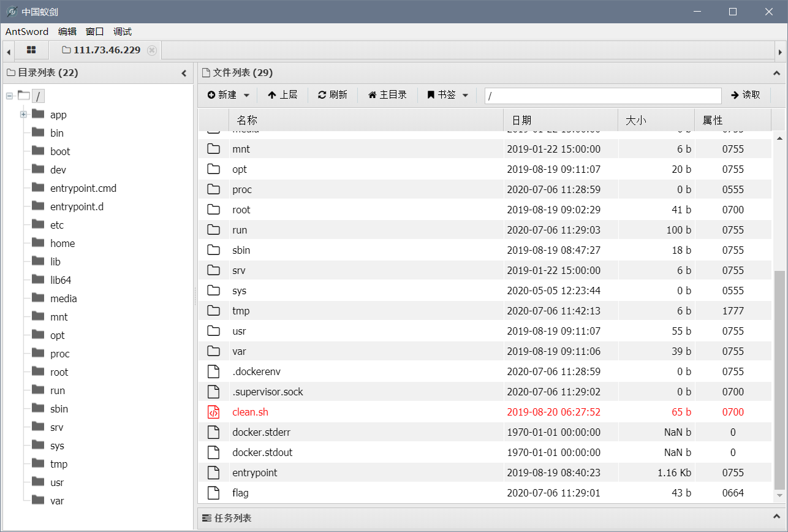Click the sys folder icon in file list

pyautogui.click(x=213, y=290)
